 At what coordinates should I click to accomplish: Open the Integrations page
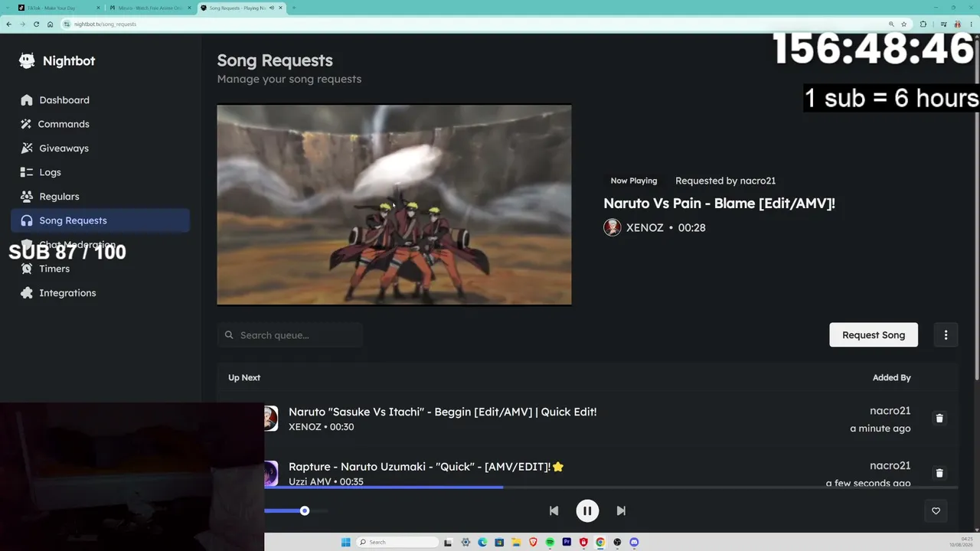tap(100, 293)
